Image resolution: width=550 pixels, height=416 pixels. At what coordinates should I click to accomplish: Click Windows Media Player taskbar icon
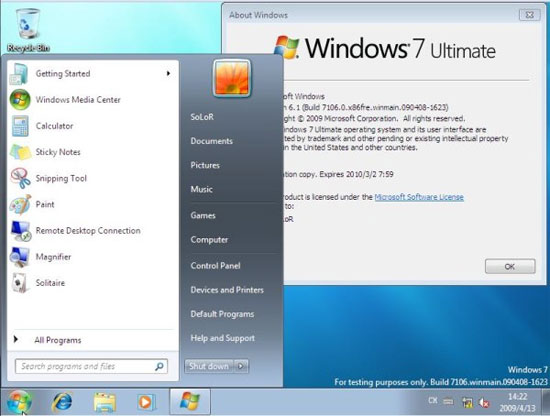click(x=146, y=402)
